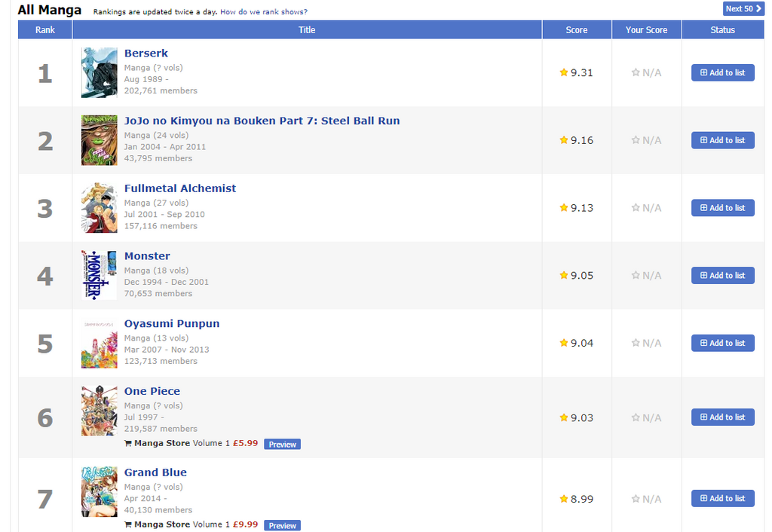Click the gold star beside Grand Blue's 8.99 score
772x532 pixels.
pyautogui.click(x=564, y=499)
